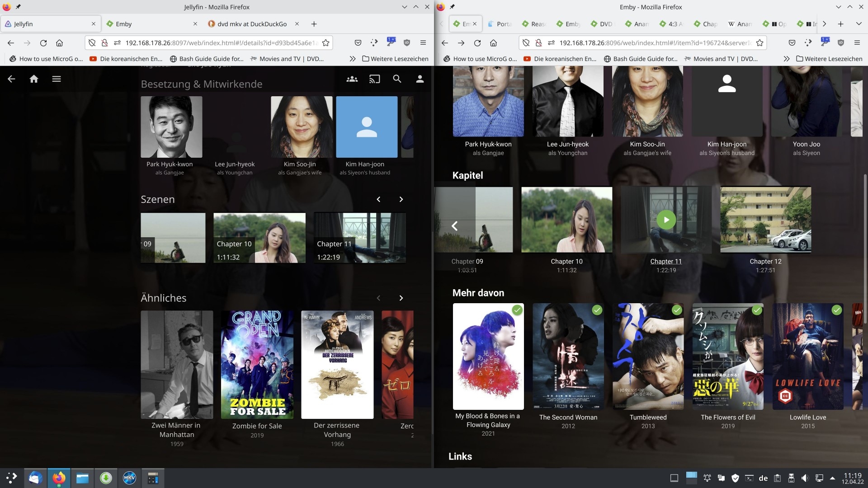Open Jellyfin user profile icon

coord(420,79)
